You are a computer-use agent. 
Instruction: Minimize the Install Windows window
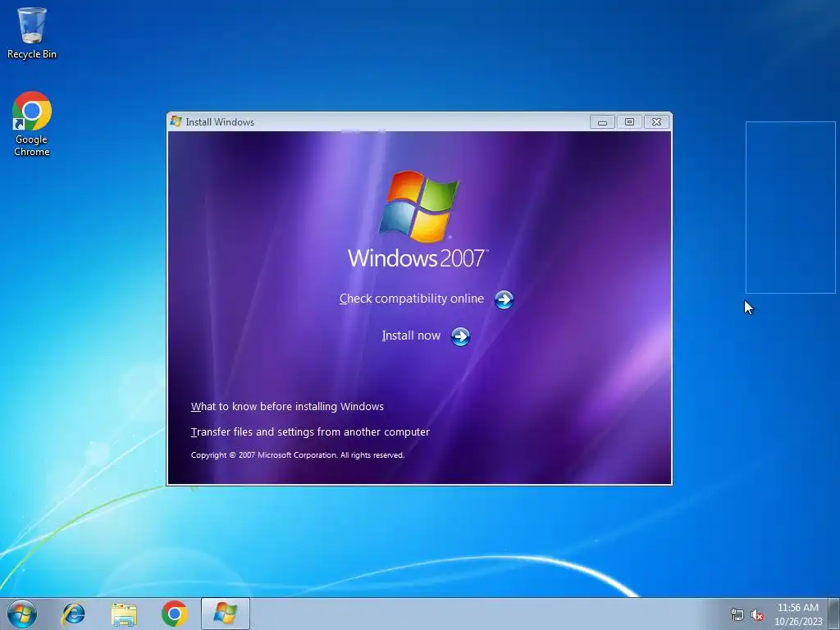pyautogui.click(x=602, y=122)
